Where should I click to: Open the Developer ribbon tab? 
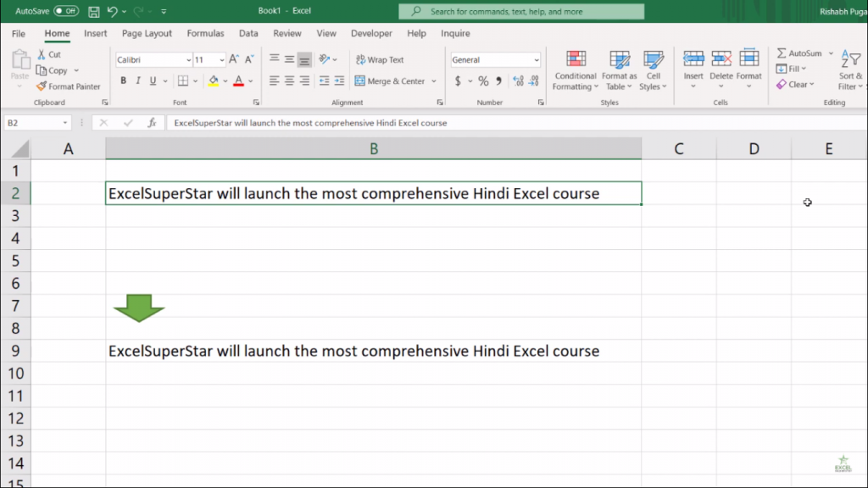pyautogui.click(x=371, y=34)
